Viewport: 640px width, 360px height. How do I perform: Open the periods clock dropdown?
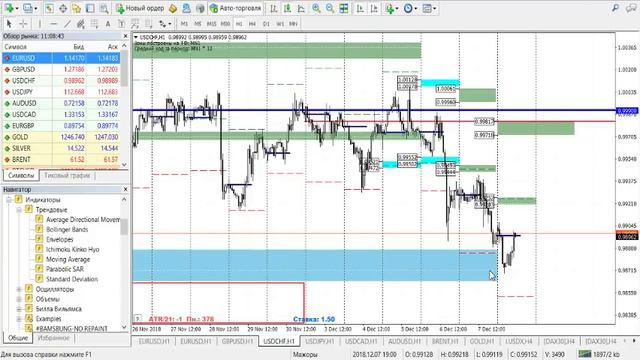[x=409, y=8]
